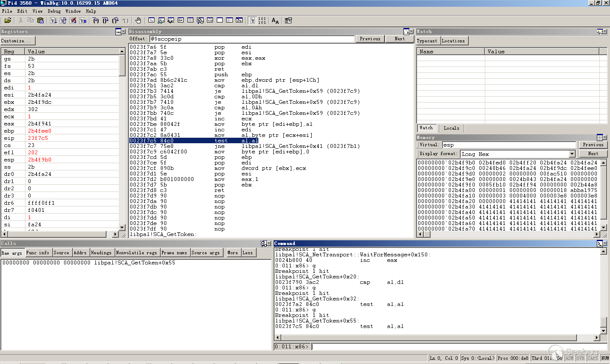Click the Disassembly Offset input field
This screenshot has width=610, height=364.
click(x=252, y=39)
